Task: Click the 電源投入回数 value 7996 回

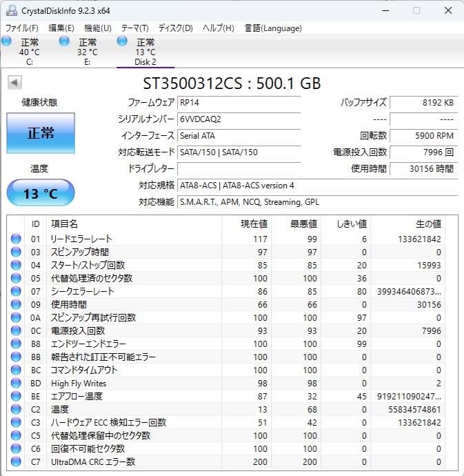Action: (x=423, y=152)
